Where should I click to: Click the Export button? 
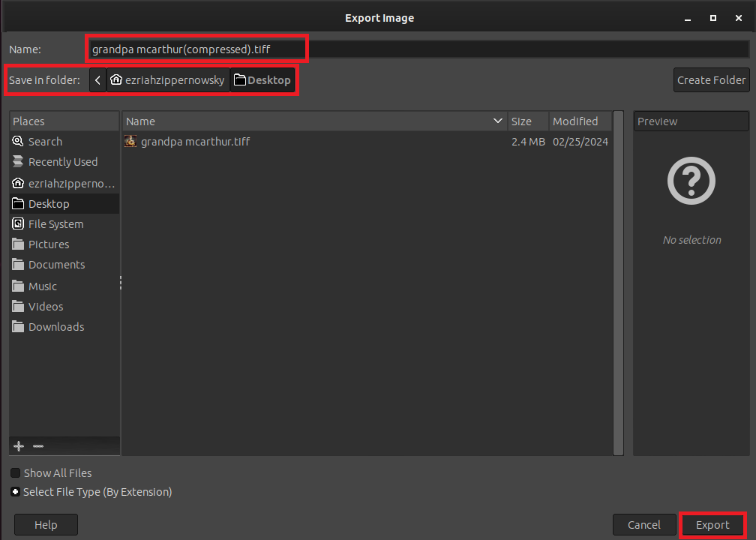tap(712, 524)
